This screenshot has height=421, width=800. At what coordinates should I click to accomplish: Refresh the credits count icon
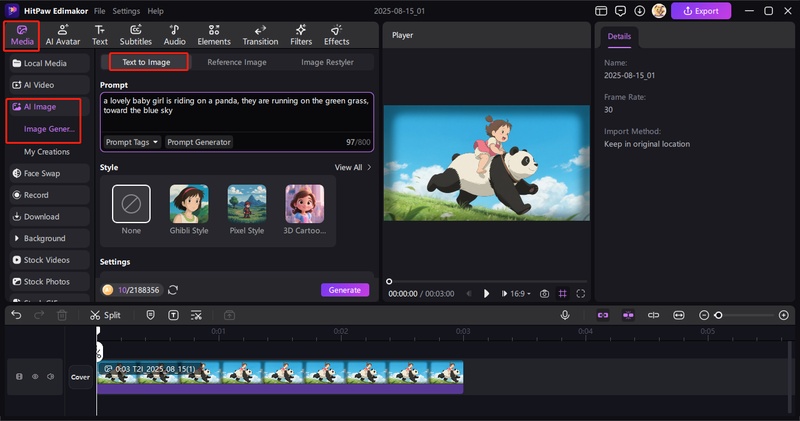click(x=173, y=290)
